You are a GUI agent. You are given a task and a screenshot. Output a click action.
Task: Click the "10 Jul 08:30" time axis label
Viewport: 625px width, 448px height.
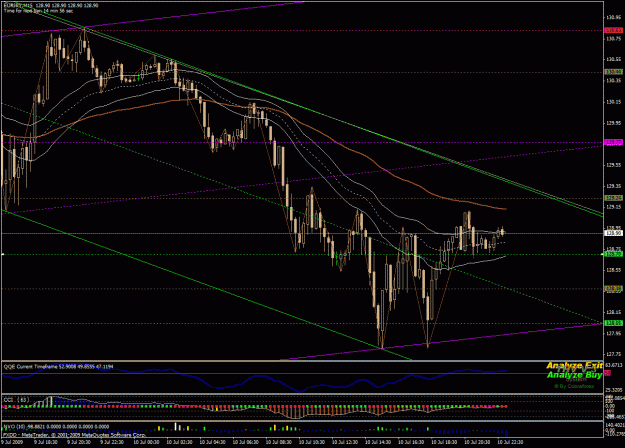coord(279,442)
